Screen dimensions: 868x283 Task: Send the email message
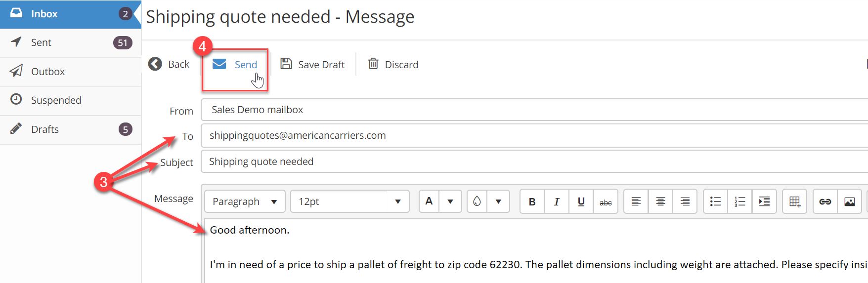point(235,65)
